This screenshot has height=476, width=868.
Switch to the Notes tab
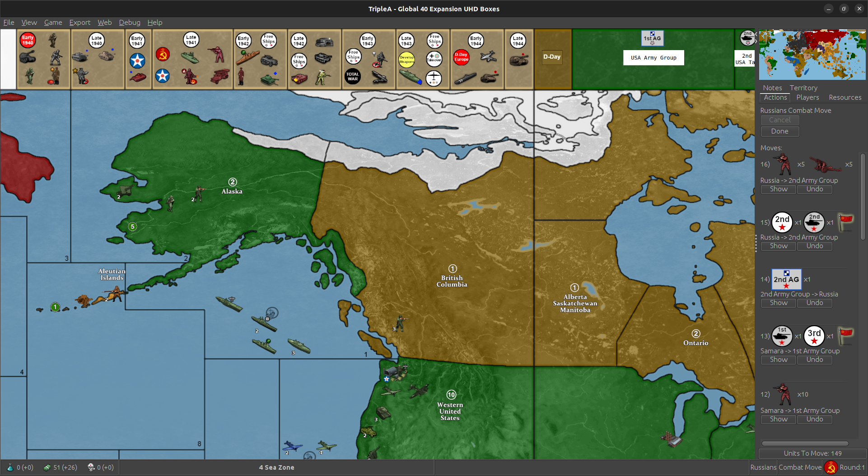[772, 88]
